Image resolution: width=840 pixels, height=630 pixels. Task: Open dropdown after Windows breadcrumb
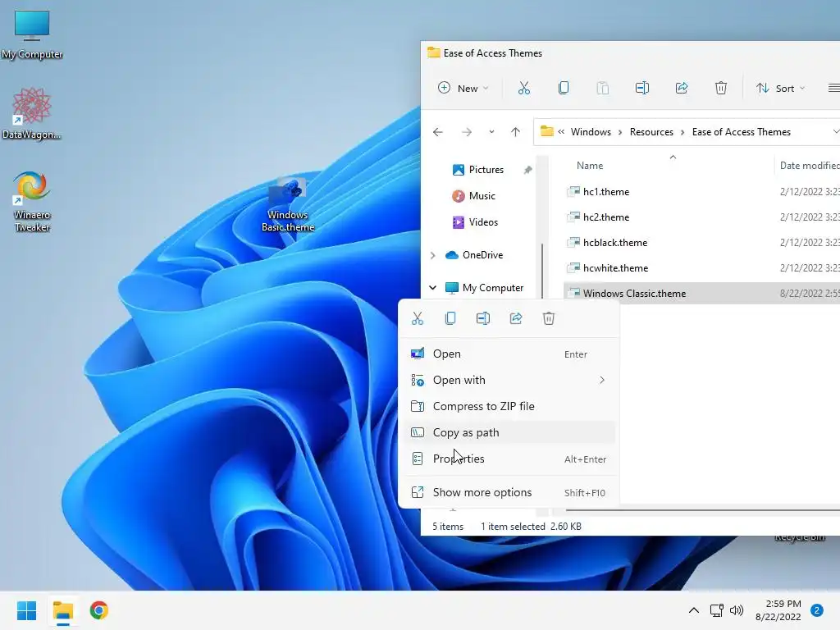point(620,132)
